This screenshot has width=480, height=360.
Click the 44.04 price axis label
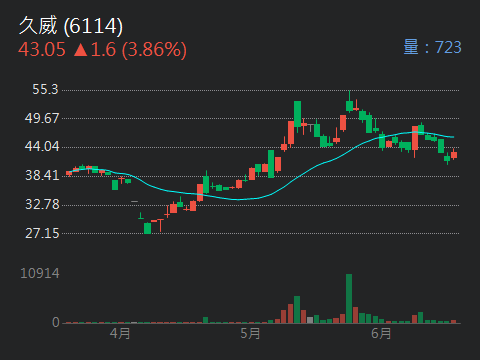coord(42,146)
